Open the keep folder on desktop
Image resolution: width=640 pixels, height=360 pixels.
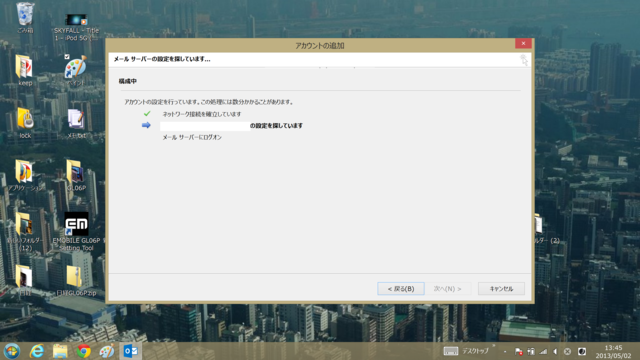pos(25,70)
